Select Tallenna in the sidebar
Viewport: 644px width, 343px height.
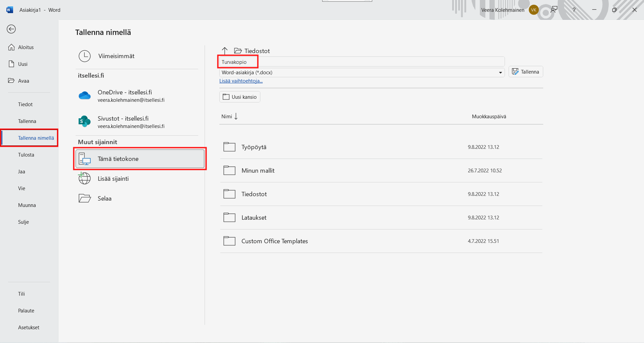tap(27, 121)
